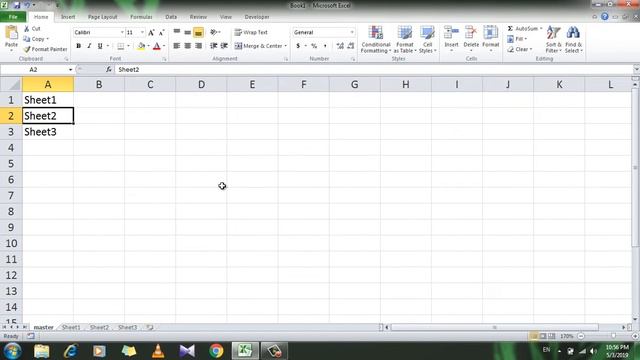Image resolution: width=640 pixels, height=360 pixels.
Task: Open the Format cells menu
Action: pos(491,39)
